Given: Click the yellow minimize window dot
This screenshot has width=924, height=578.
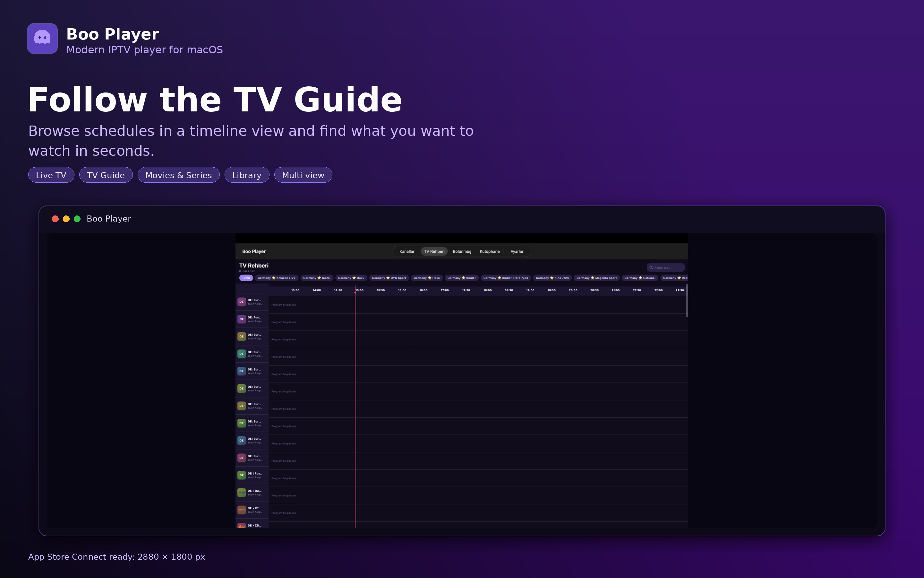Looking at the screenshot, I should click(66, 219).
